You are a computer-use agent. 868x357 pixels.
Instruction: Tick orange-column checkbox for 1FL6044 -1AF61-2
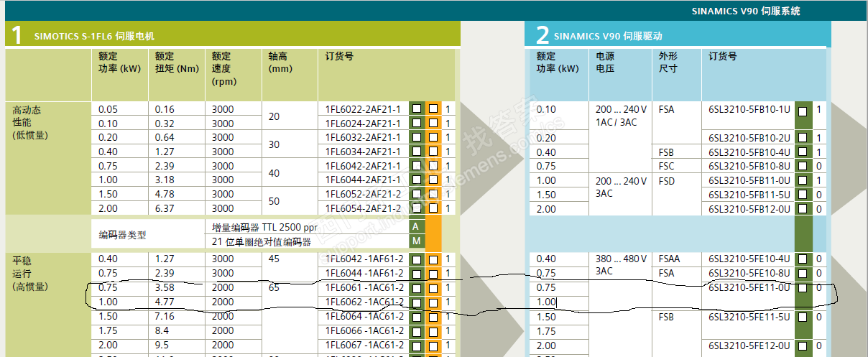(x=433, y=274)
